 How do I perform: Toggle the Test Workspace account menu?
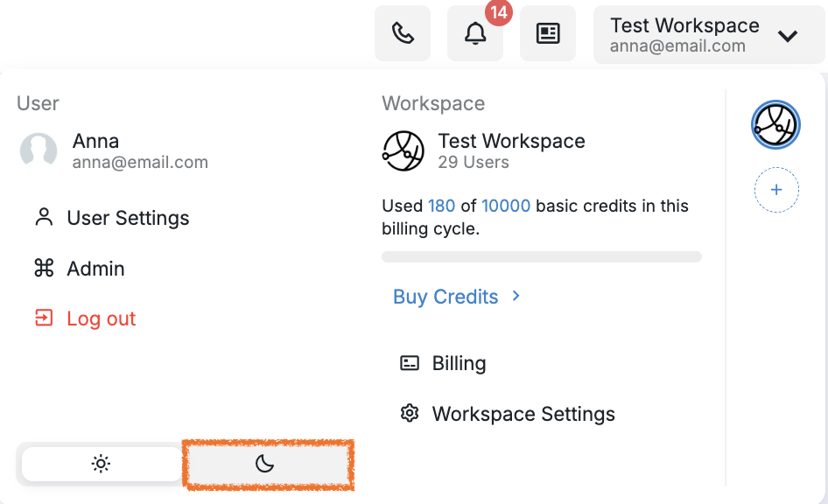point(709,35)
